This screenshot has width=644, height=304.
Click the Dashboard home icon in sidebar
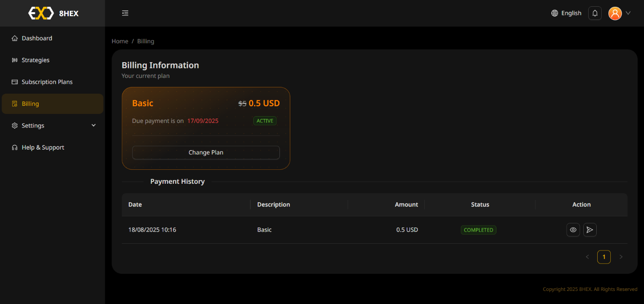[15, 38]
